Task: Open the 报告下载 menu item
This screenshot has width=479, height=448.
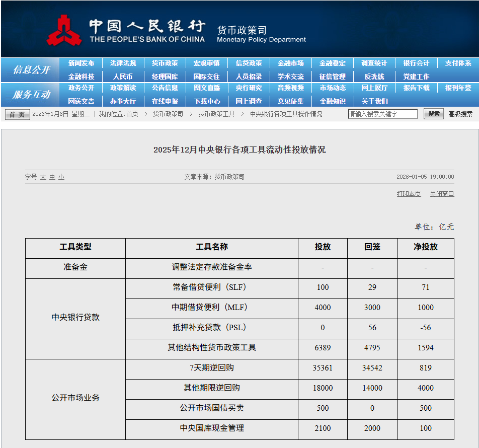Action: [x=416, y=88]
